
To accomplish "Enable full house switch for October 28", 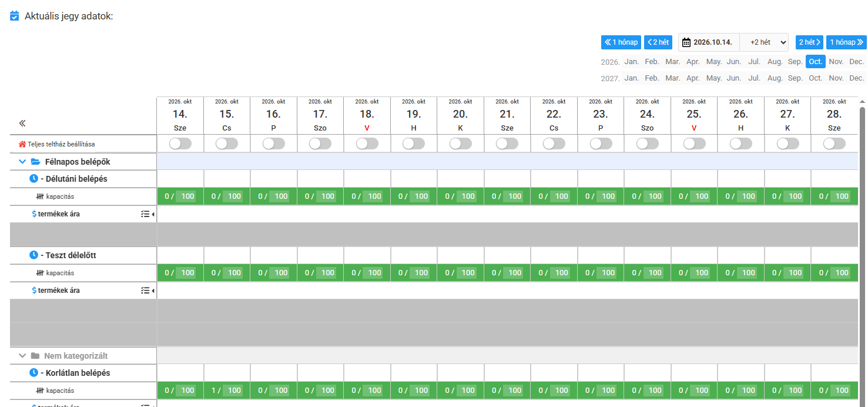I will point(835,144).
